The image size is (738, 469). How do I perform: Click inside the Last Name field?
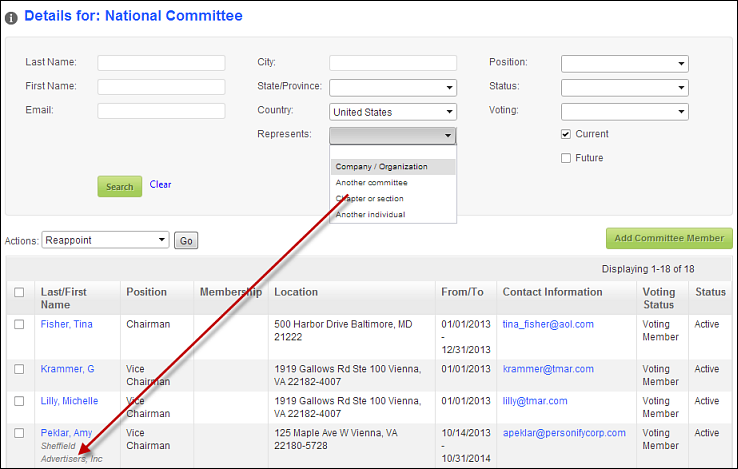tap(161, 63)
